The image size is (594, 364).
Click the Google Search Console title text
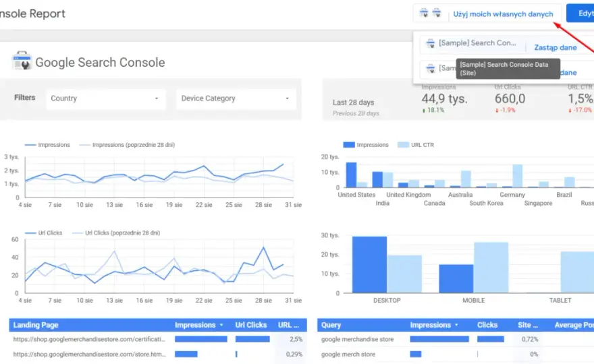coord(100,63)
